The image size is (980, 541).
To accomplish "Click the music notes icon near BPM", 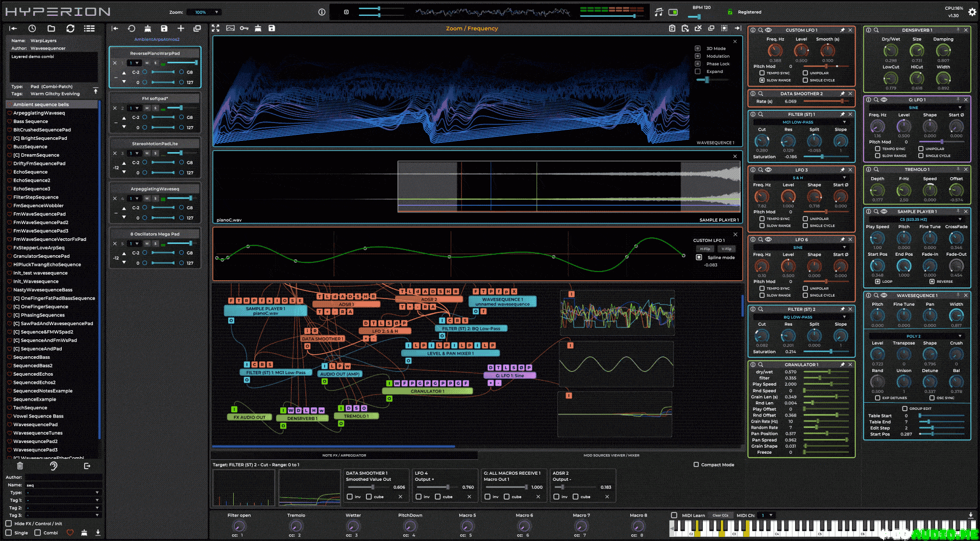I will [x=658, y=12].
